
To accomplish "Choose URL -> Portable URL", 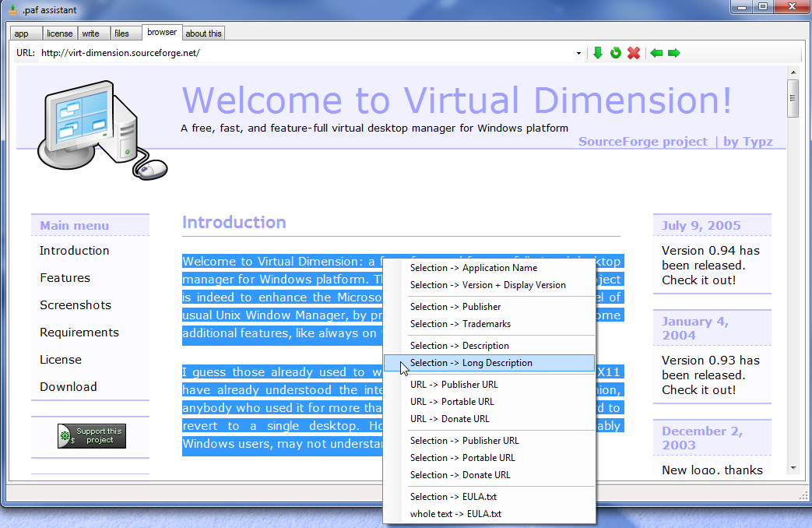I will click(489, 402).
